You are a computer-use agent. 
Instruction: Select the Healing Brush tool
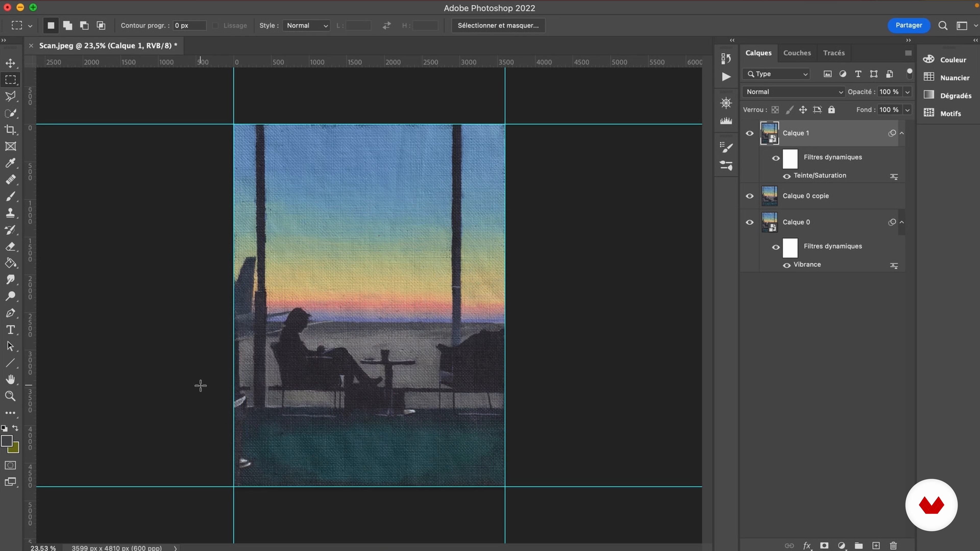tap(10, 180)
